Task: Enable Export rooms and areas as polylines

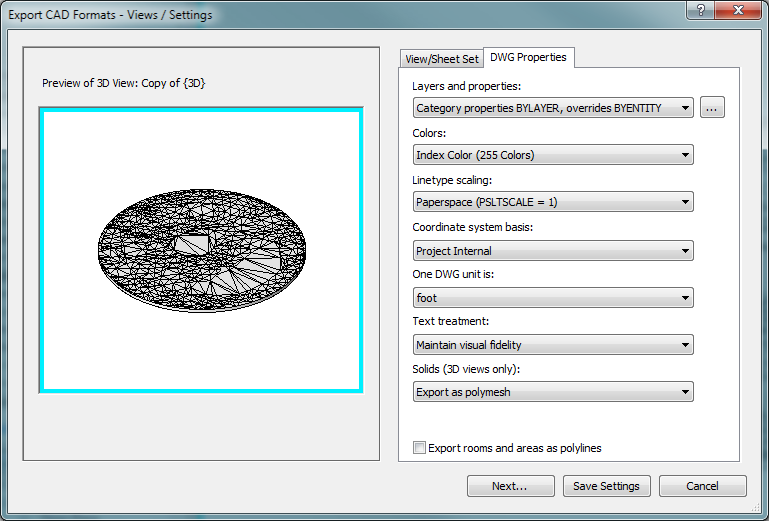Action: pos(420,448)
